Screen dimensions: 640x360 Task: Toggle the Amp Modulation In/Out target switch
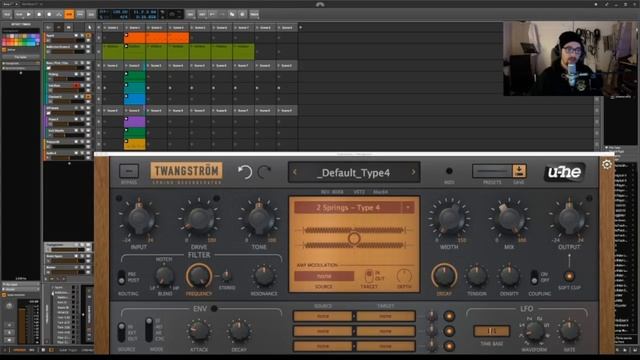[x=369, y=276]
